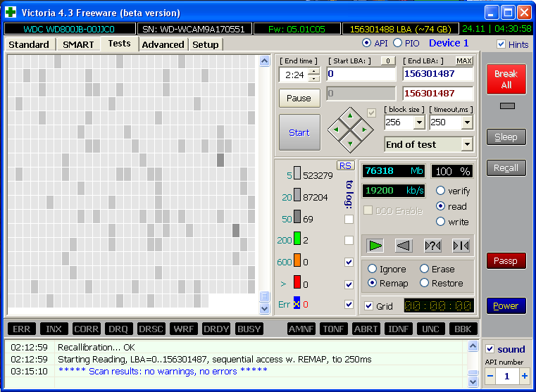This screenshot has height=392, width=536.
Task: Click the IDNF error indicator
Action: [x=398, y=329]
